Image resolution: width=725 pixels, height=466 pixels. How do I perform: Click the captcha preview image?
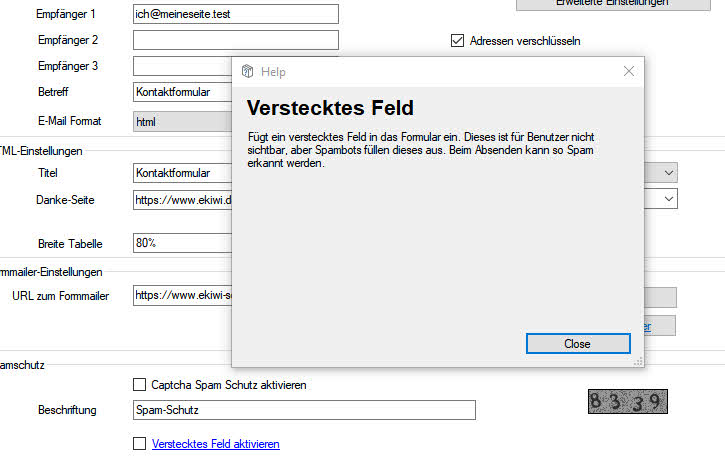point(627,402)
